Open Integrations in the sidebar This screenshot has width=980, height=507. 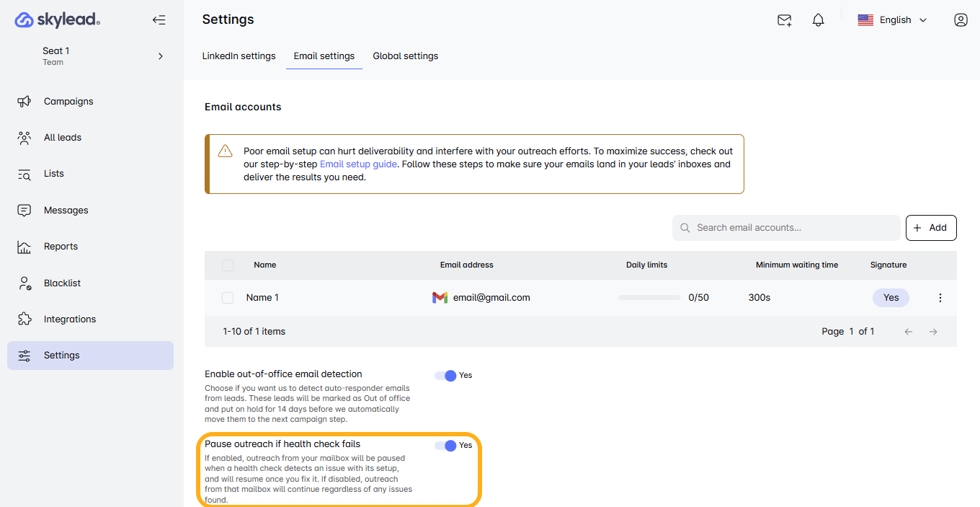click(90, 319)
